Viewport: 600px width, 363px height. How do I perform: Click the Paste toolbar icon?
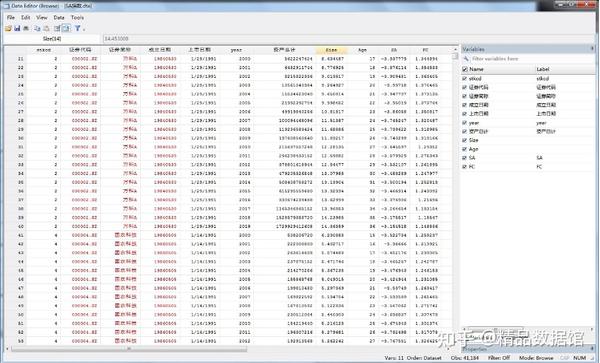tap(46, 28)
